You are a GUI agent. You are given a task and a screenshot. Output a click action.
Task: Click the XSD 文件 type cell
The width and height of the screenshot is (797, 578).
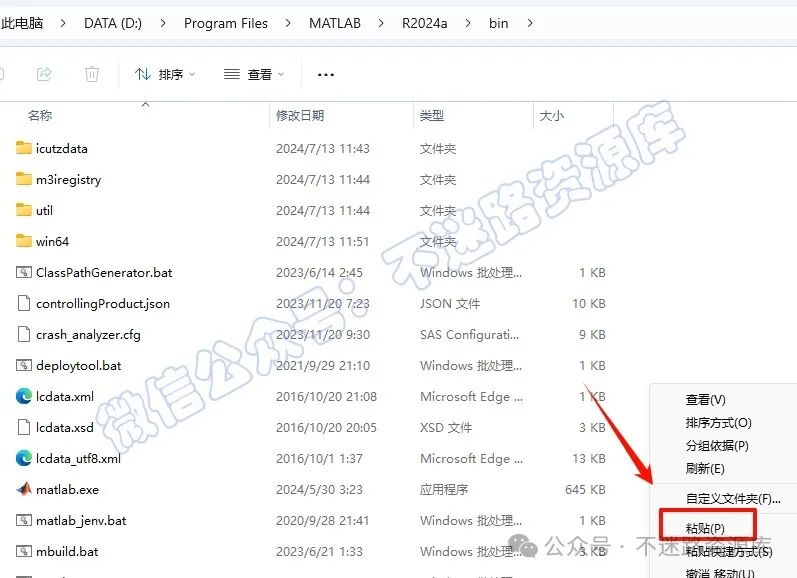tap(446, 428)
